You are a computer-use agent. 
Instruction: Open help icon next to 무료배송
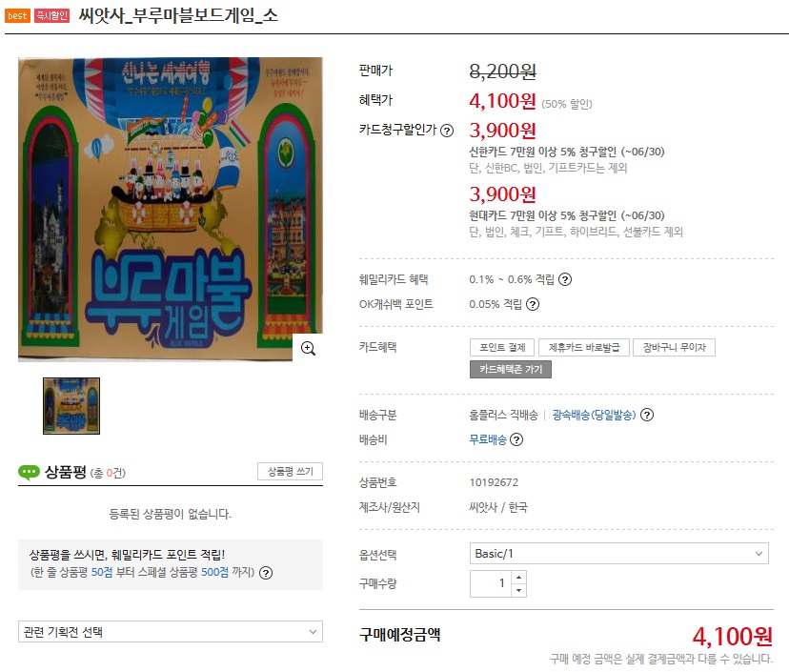pos(516,439)
